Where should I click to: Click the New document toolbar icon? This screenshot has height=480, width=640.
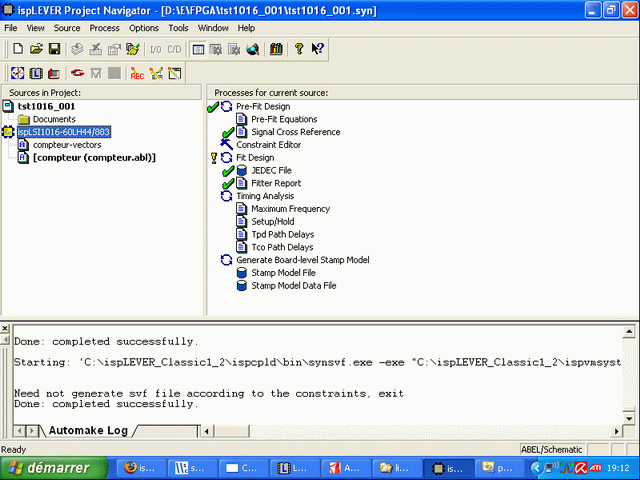point(18,49)
